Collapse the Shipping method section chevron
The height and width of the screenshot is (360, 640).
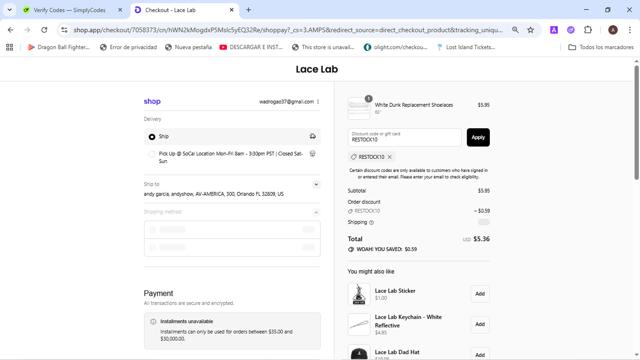click(x=316, y=212)
